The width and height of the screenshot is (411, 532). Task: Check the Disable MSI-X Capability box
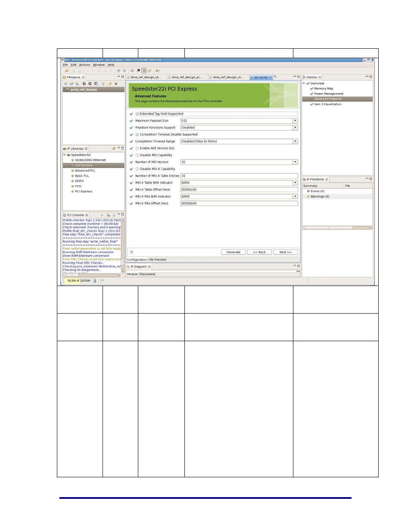pyautogui.click(x=137, y=169)
